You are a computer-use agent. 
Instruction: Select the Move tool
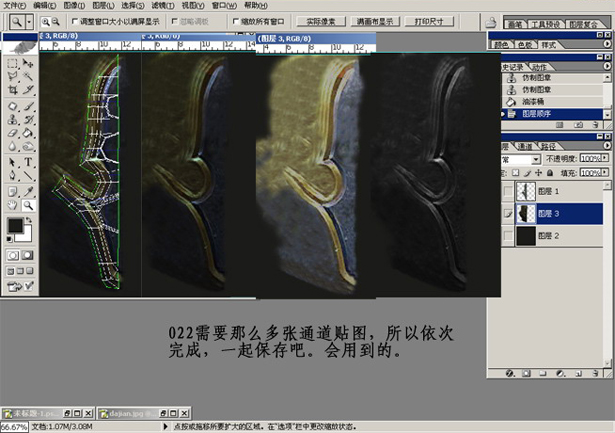click(x=27, y=62)
